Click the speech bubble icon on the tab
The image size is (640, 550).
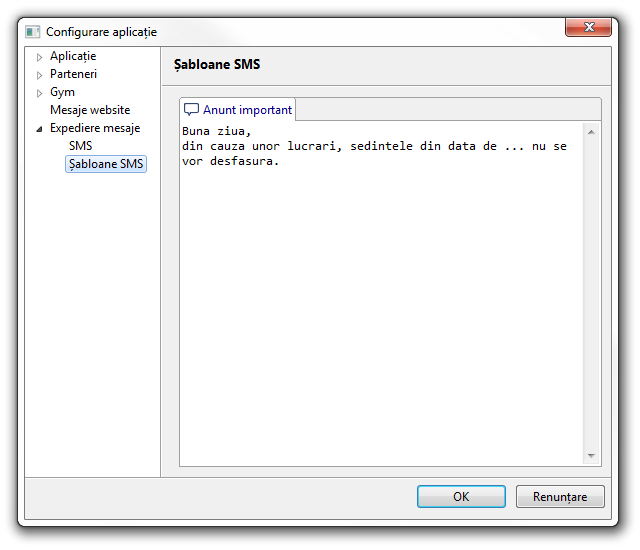191,110
